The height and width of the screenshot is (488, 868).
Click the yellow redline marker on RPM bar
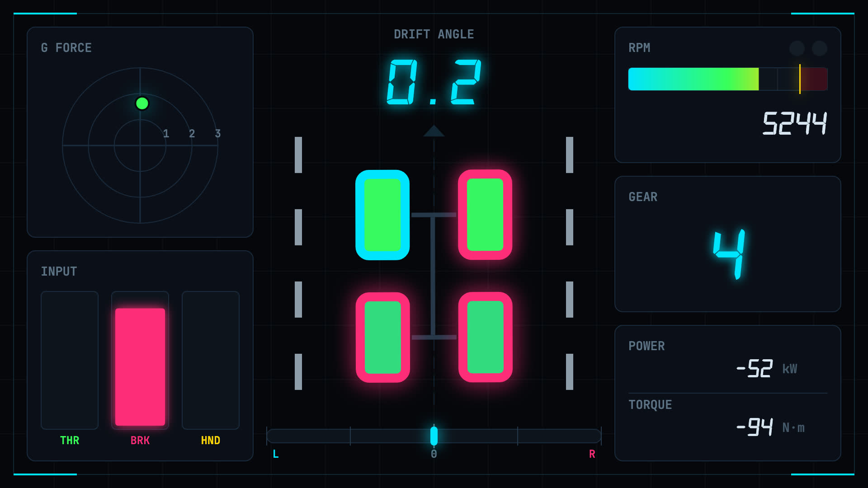800,79
